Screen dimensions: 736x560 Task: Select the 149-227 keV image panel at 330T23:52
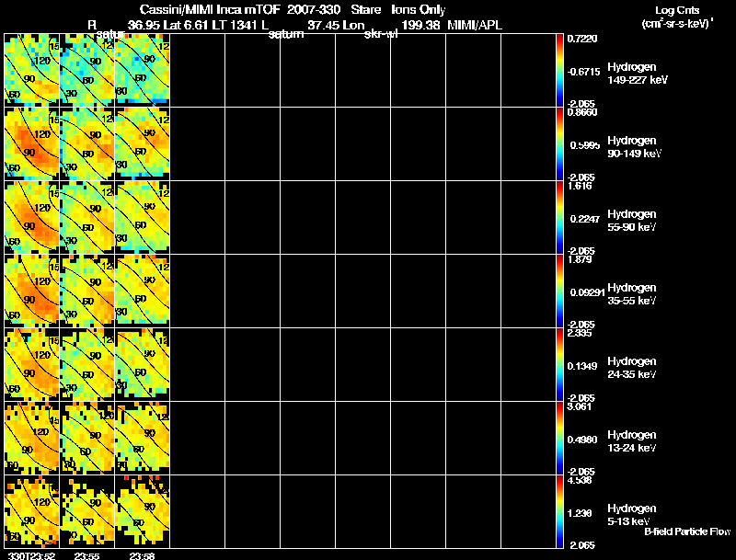pyautogui.click(x=32, y=70)
